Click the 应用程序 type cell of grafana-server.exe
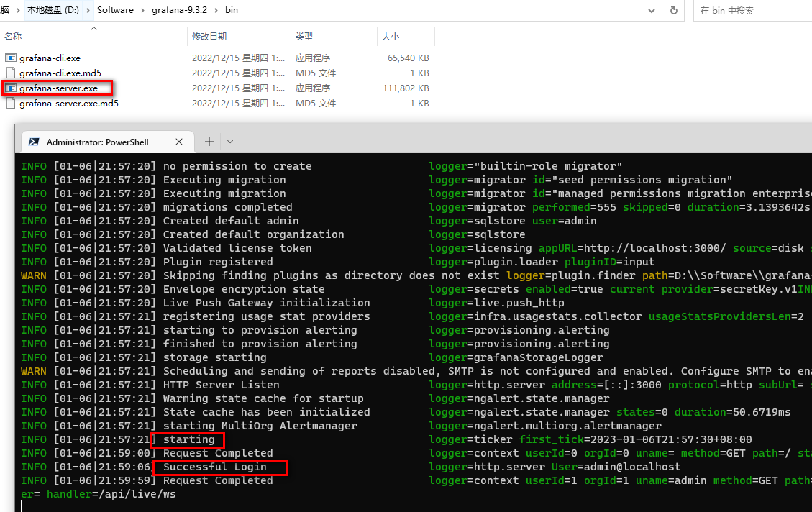 [x=313, y=88]
